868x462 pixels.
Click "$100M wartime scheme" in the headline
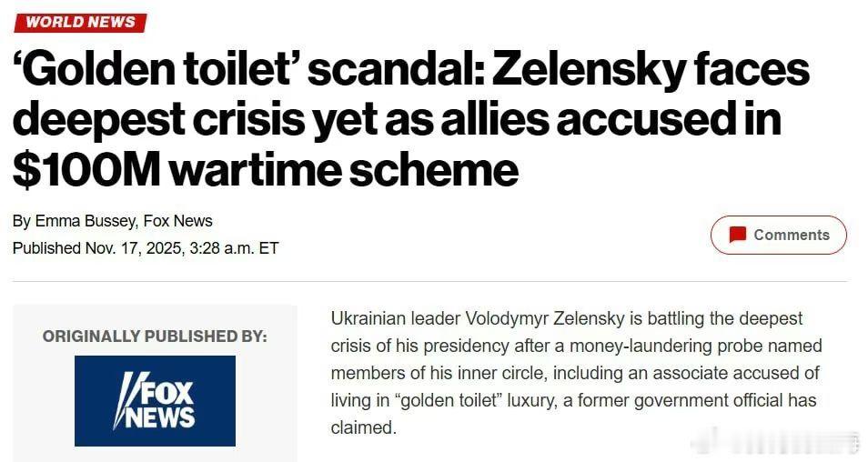pyautogui.click(x=264, y=169)
